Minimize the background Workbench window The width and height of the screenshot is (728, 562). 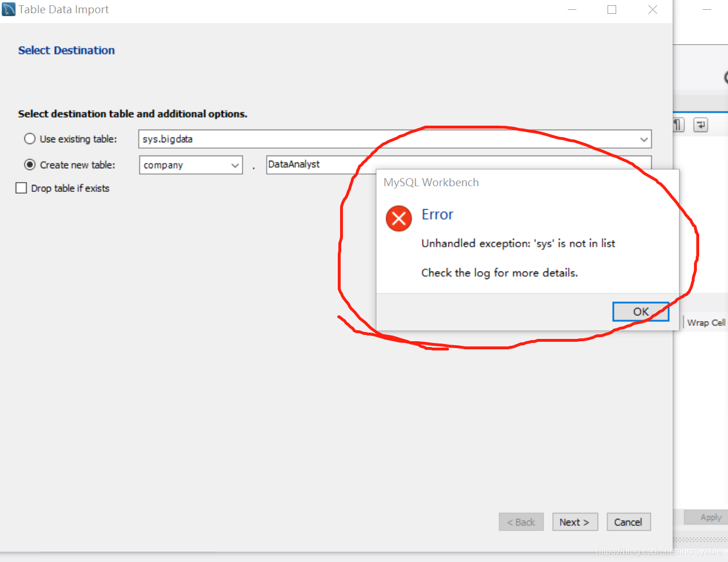coord(707,10)
